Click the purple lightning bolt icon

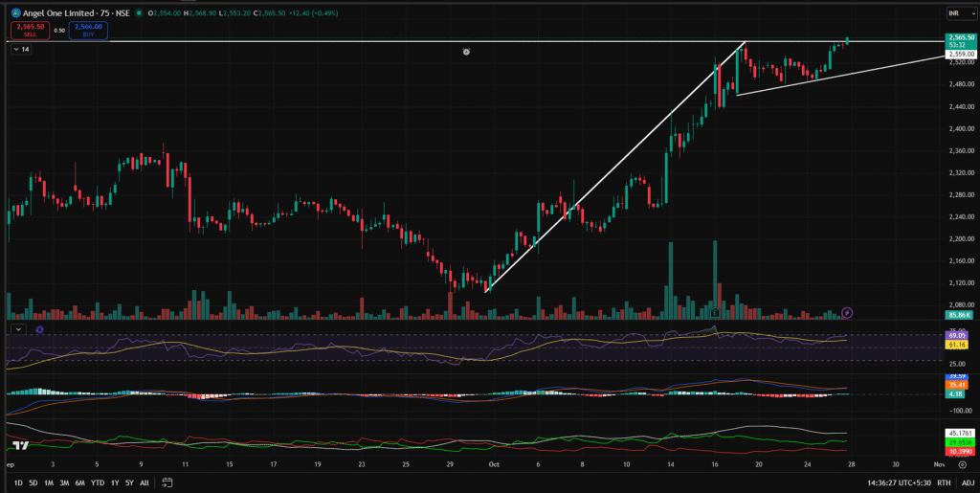(846, 312)
